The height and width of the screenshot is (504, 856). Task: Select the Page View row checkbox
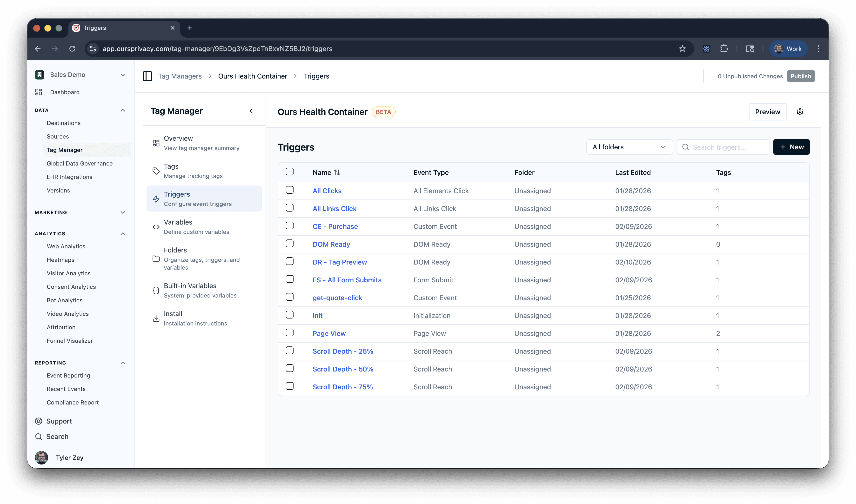click(x=289, y=333)
